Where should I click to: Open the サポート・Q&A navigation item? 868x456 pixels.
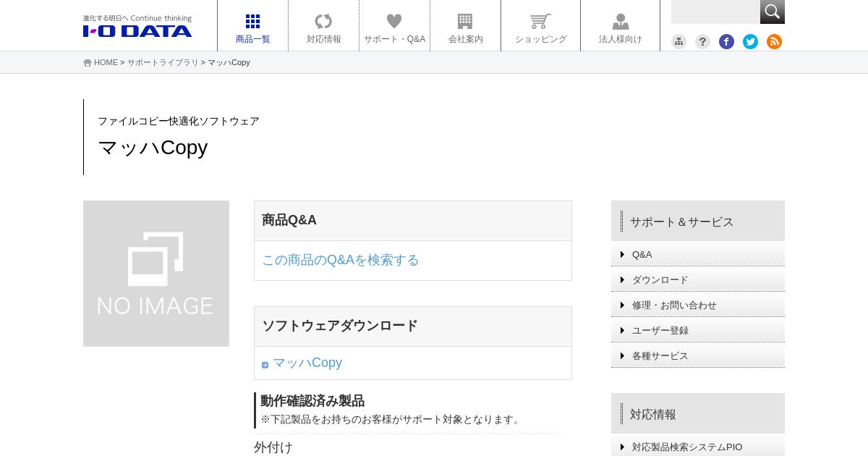[x=394, y=26]
